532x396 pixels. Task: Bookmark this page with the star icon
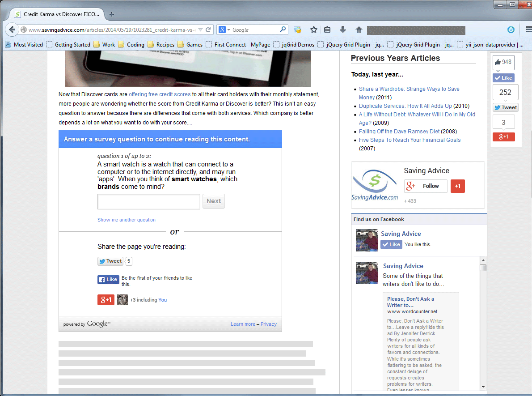[313, 30]
